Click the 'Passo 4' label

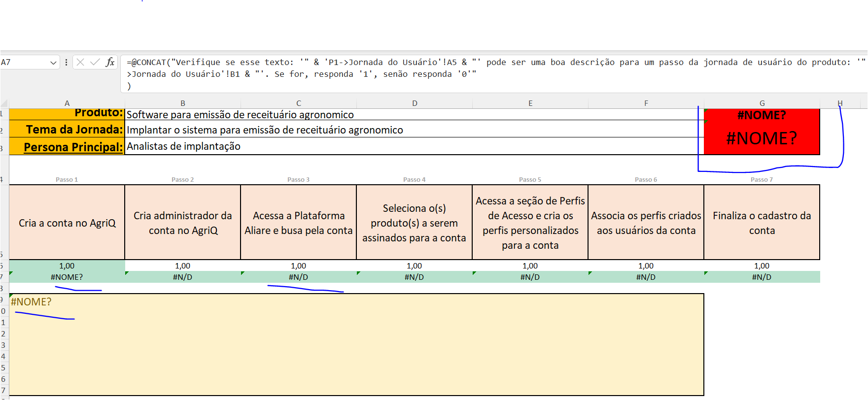(415, 180)
